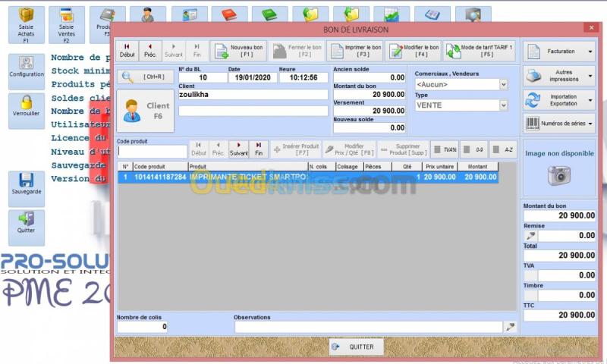607x364 pixels.
Task: Close the BON DE LIVRAISON window
Action: point(591,27)
